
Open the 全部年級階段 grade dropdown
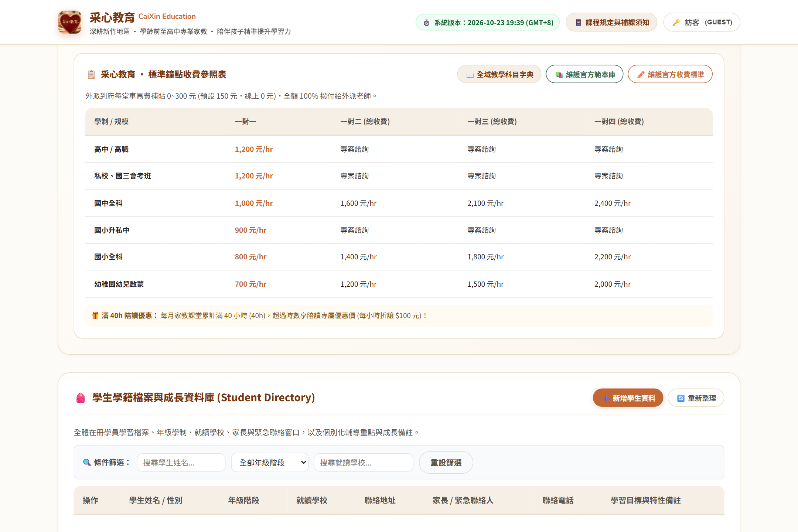pyautogui.click(x=270, y=463)
